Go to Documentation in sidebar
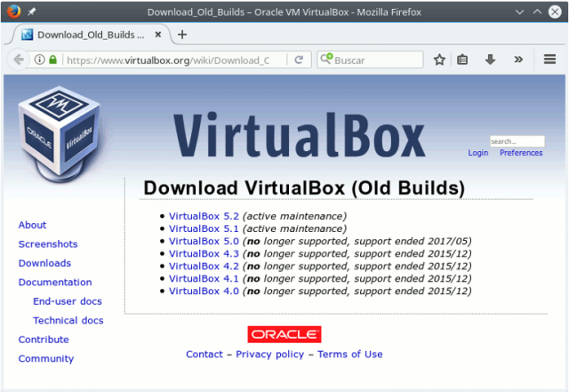Screen dimensions: 569x392 point(55,282)
